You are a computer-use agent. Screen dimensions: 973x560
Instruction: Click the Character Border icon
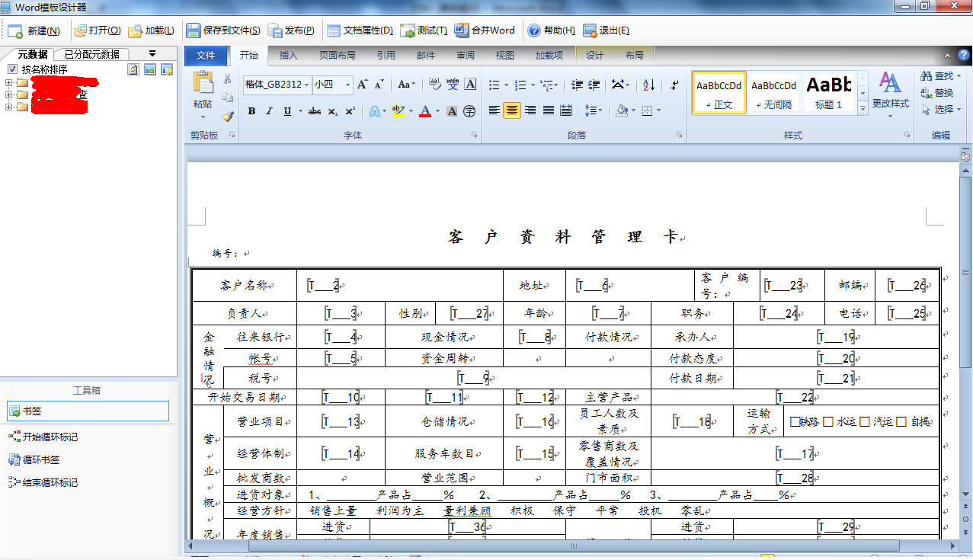(x=470, y=85)
